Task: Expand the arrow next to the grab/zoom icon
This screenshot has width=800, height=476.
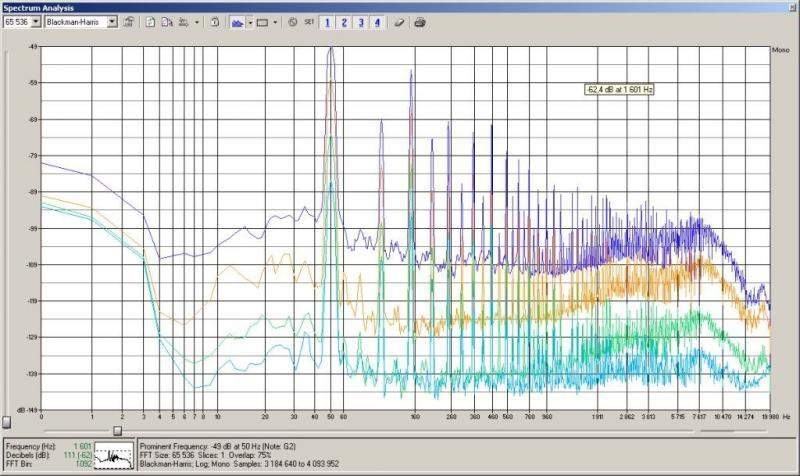Action: [x=197, y=22]
